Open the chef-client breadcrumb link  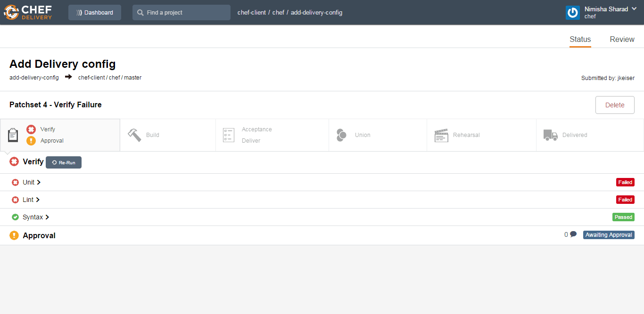(x=251, y=13)
